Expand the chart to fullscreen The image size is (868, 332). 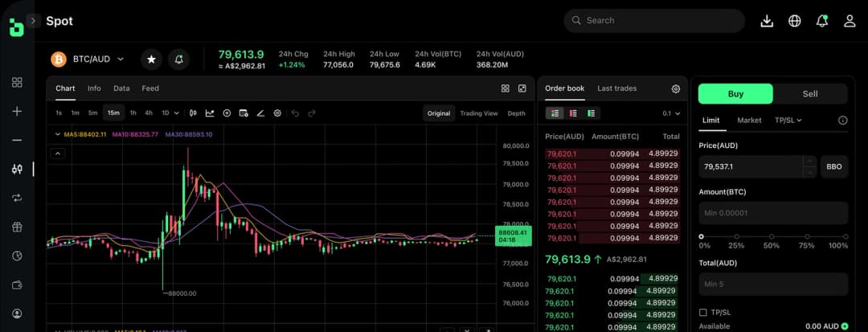pos(522,88)
